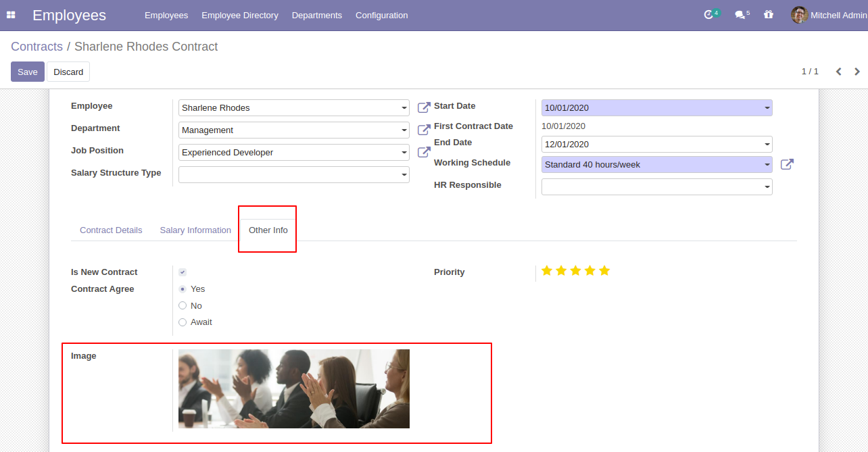The image size is (868, 452).
Task: Open external link for Department field
Action: pos(424,130)
